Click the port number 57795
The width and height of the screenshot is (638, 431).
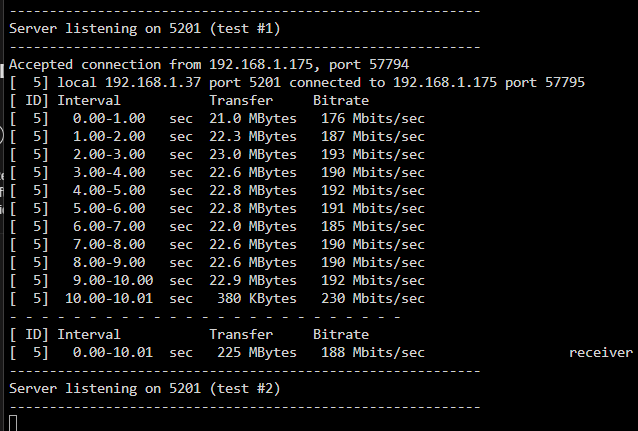point(565,82)
